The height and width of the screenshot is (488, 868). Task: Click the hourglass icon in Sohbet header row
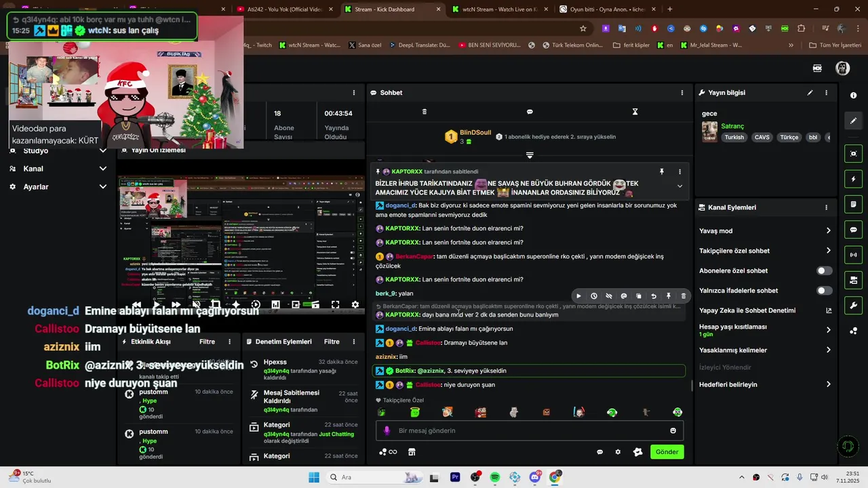(x=635, y=112)
